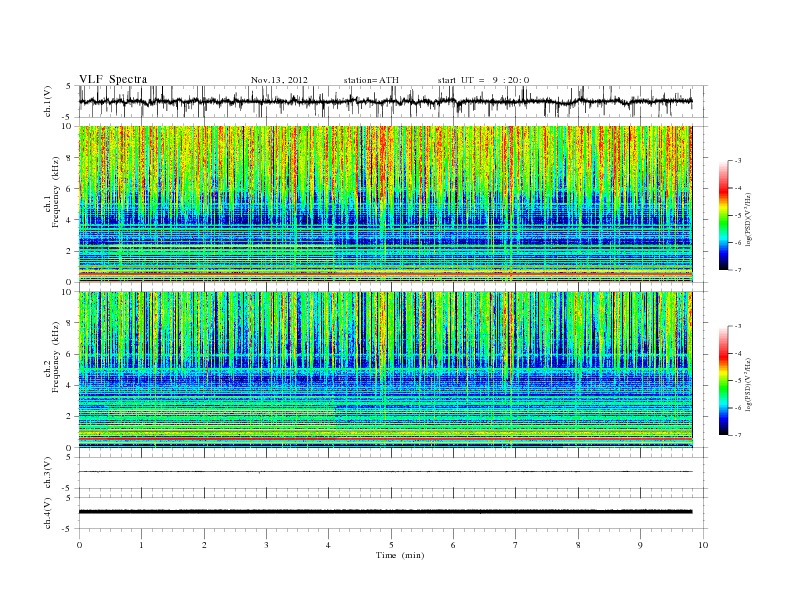
Task: Click the "Time (min)" x-axis label
Action: [x=400, y=555]
